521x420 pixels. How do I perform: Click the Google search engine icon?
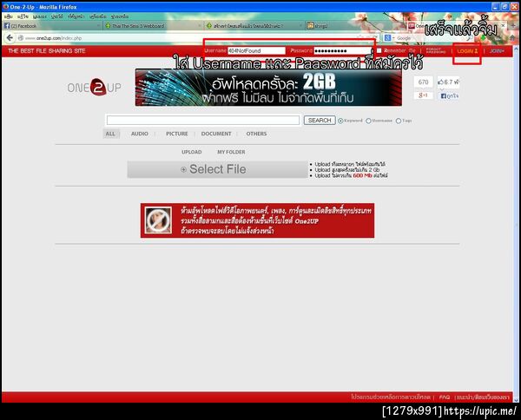click(387, 38)
